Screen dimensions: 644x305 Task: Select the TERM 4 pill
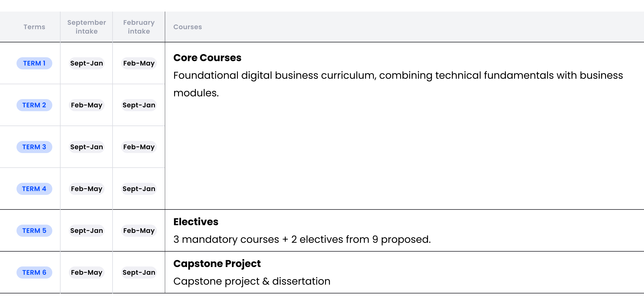pos(34,189)
